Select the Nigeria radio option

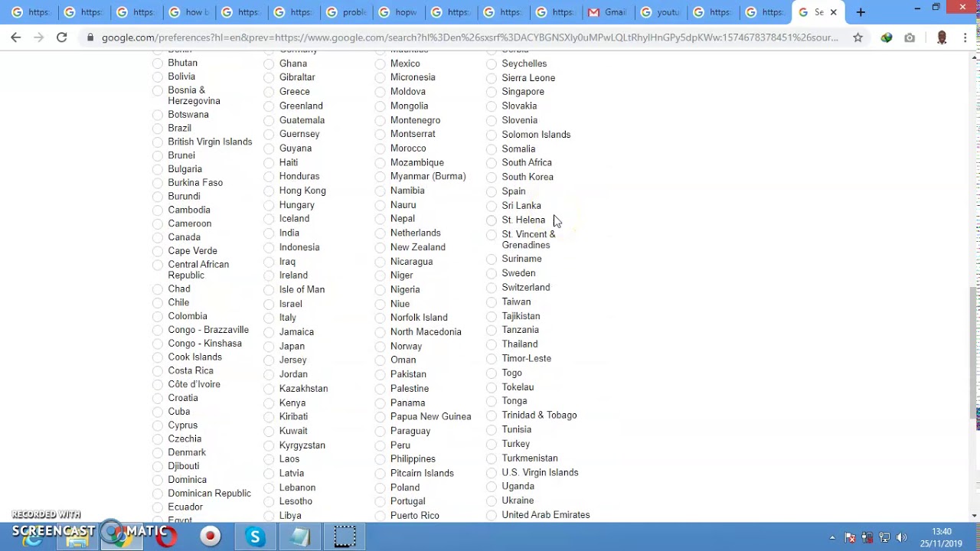click(380, 290)
